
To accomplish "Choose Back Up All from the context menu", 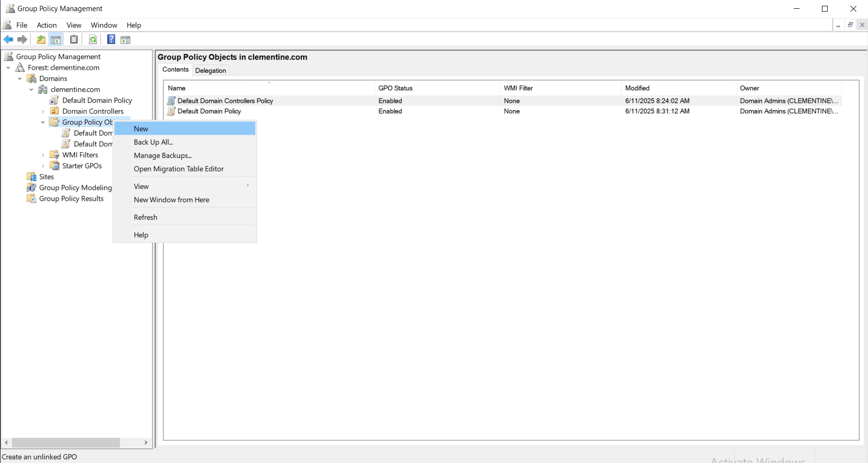I will (x=153, y=142).
